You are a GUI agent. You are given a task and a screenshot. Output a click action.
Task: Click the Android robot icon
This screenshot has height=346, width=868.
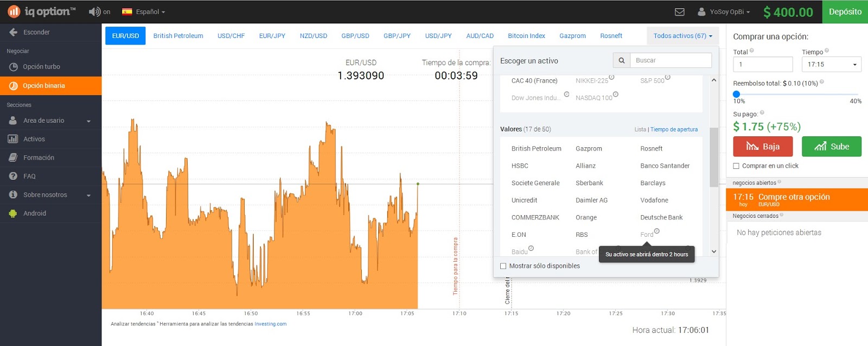13,213
